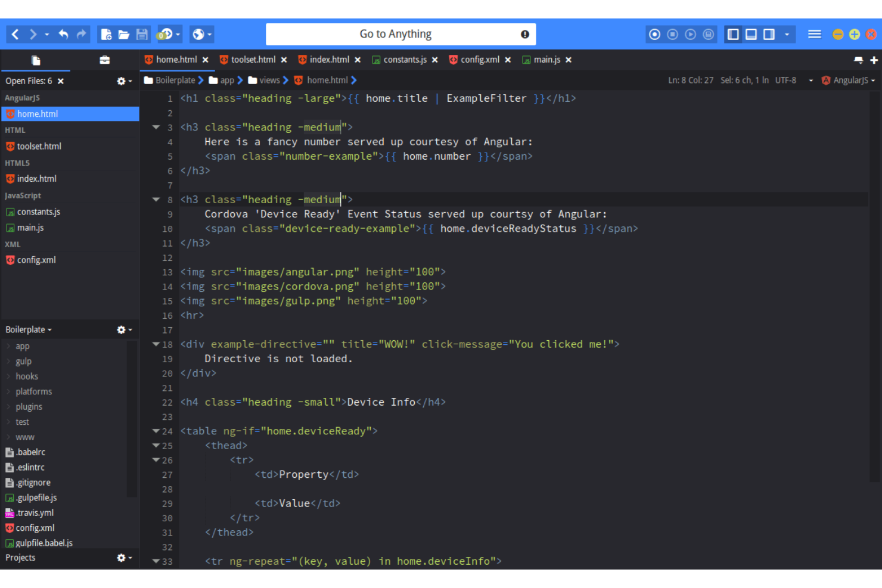Open the dropdown next to the code sharing icon
Viewport: 882px width, 588px height.
(178, 35)
